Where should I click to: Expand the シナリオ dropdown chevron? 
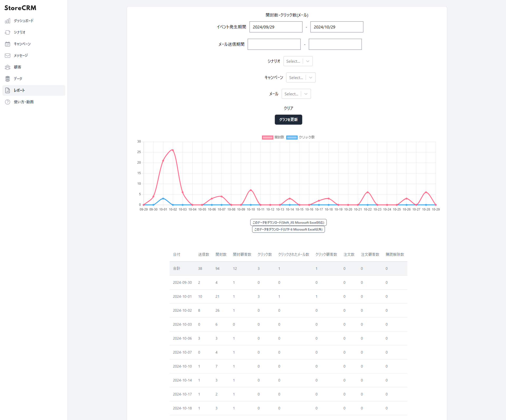pyautogui.click(x=308, y=61)
